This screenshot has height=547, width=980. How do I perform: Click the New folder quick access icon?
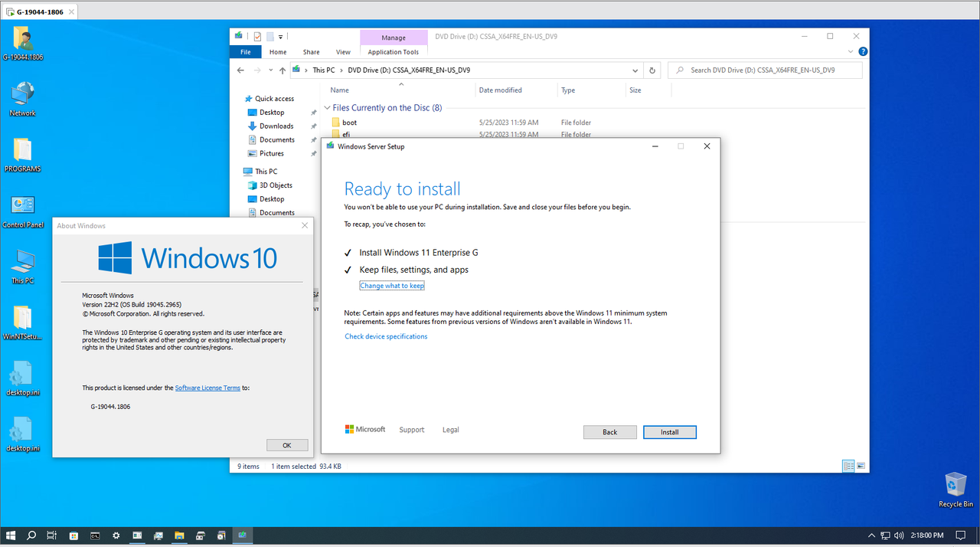pyautogui.click(x=270, y=36)
